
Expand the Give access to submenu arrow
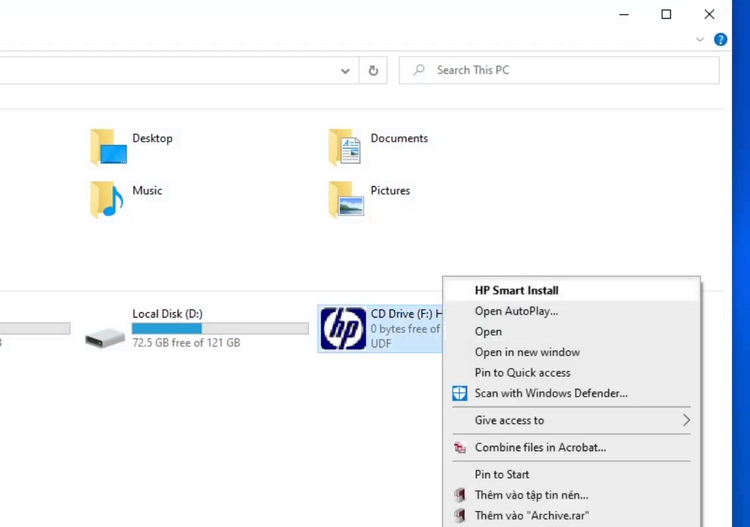pos(686,420)
